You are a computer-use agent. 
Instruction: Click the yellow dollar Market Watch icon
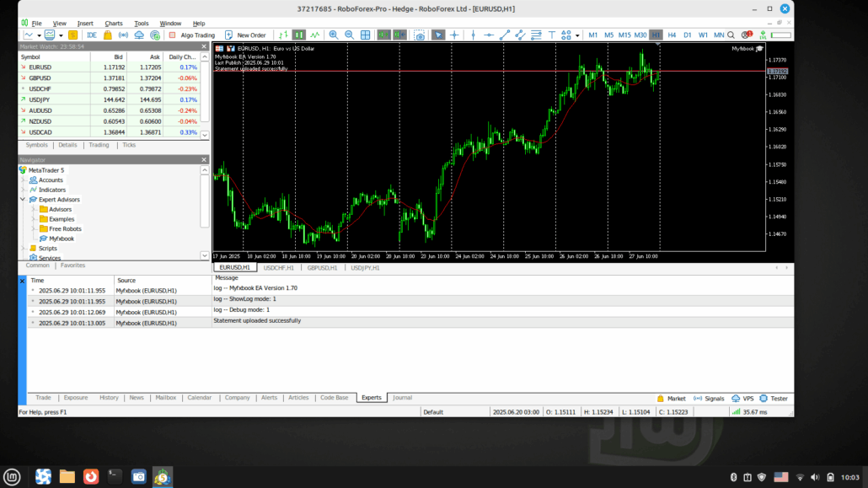[72, 35]
